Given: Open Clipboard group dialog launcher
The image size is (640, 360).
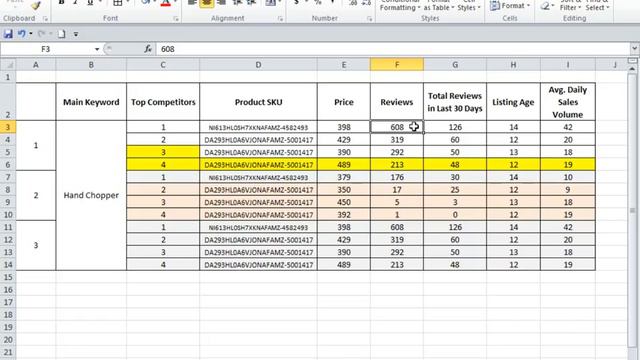Looking at the screenshot, I should pos(45,19).
